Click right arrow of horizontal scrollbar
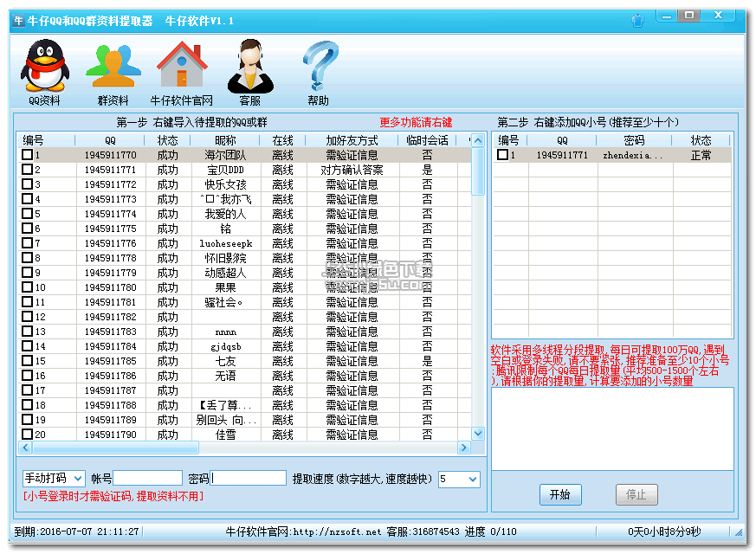756x554 pixels. coord(464,448)
